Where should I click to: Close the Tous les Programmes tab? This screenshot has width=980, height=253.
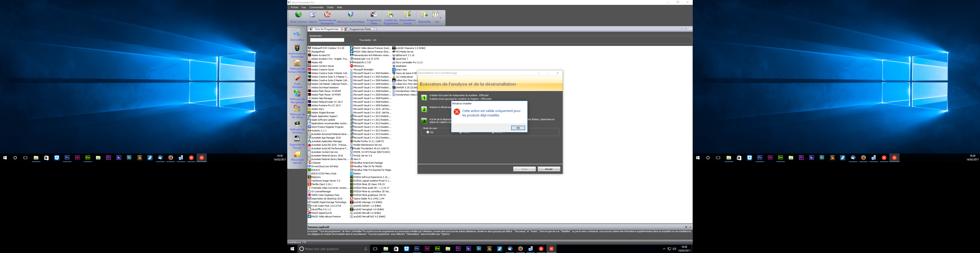342,29
